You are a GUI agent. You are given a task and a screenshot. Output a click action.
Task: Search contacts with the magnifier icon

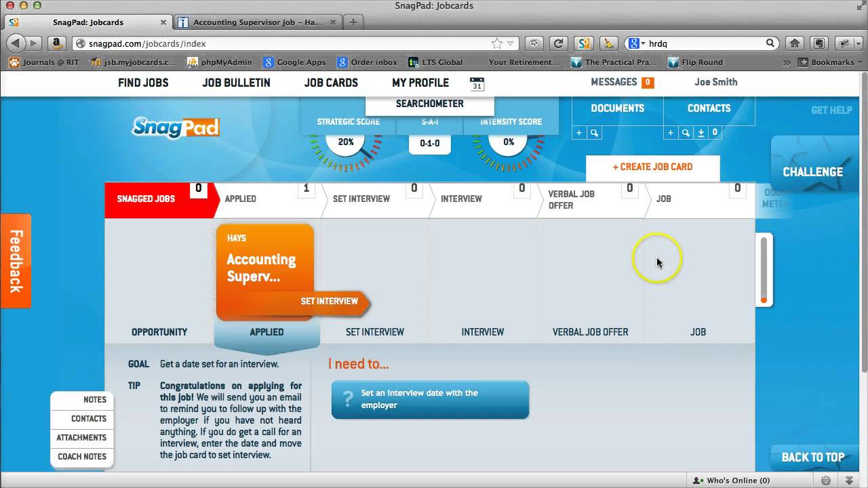tap(686, 133)
